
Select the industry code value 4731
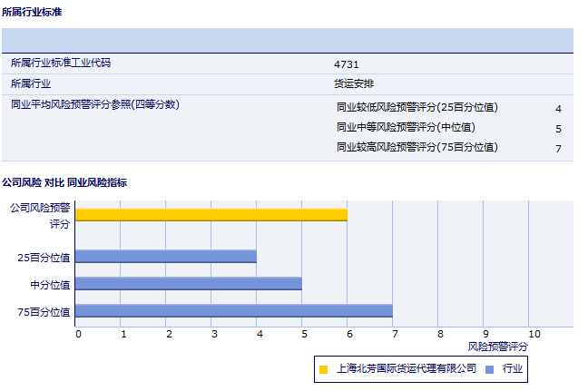(347, 64)
